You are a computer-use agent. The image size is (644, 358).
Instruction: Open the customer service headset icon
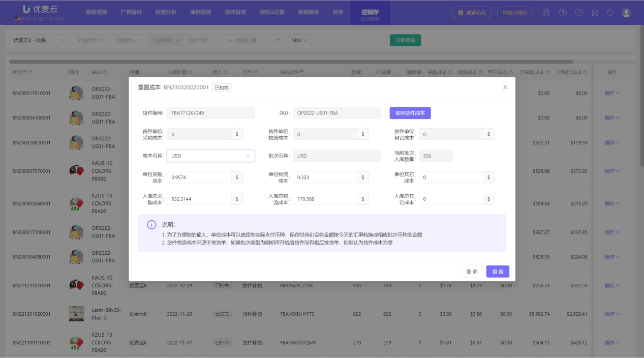click(x=546, y=13)
